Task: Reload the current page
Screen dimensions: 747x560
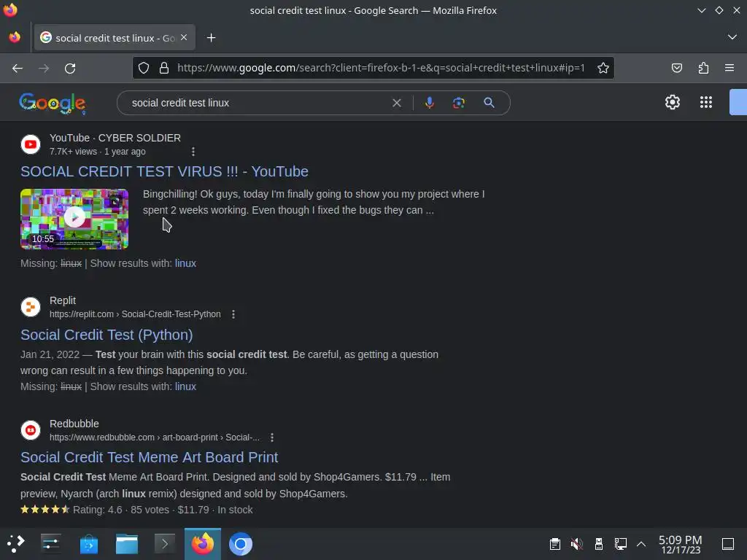Action: coord(70,68)
